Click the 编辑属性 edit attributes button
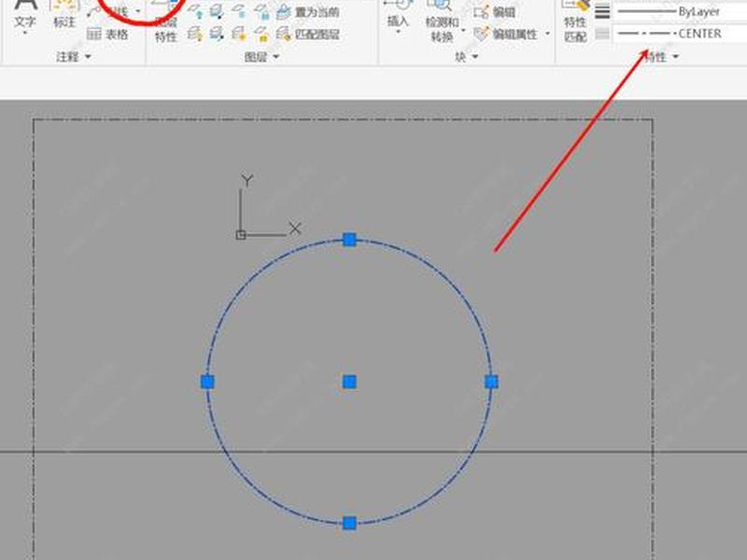This screenshot has width=747, height=560. point(506,34)
